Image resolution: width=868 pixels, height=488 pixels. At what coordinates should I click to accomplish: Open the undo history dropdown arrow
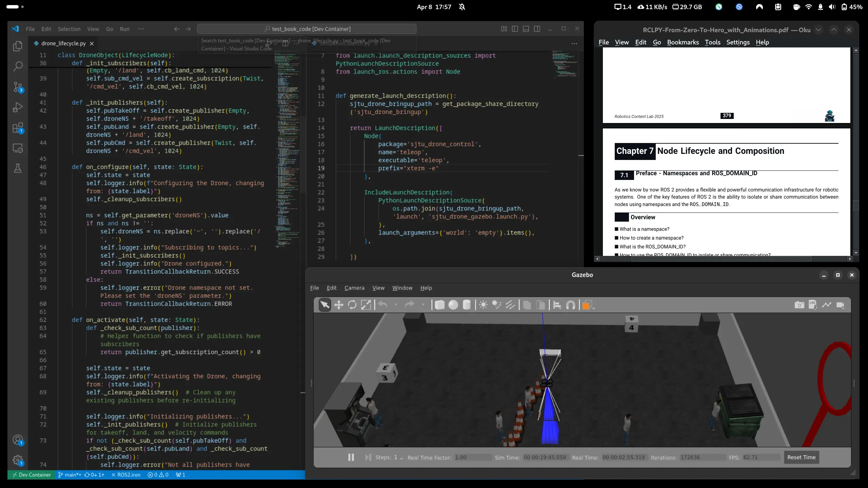coord(396,305)
